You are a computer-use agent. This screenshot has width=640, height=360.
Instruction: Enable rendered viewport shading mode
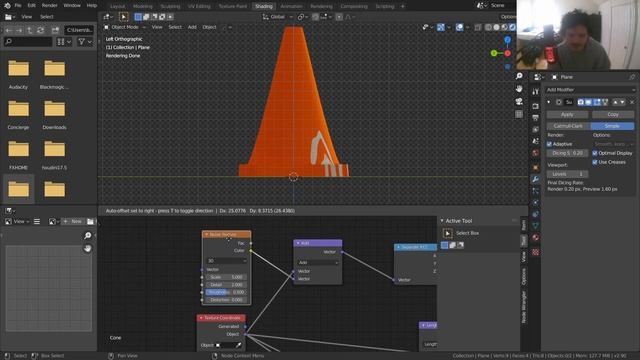(x=513, y=27)
